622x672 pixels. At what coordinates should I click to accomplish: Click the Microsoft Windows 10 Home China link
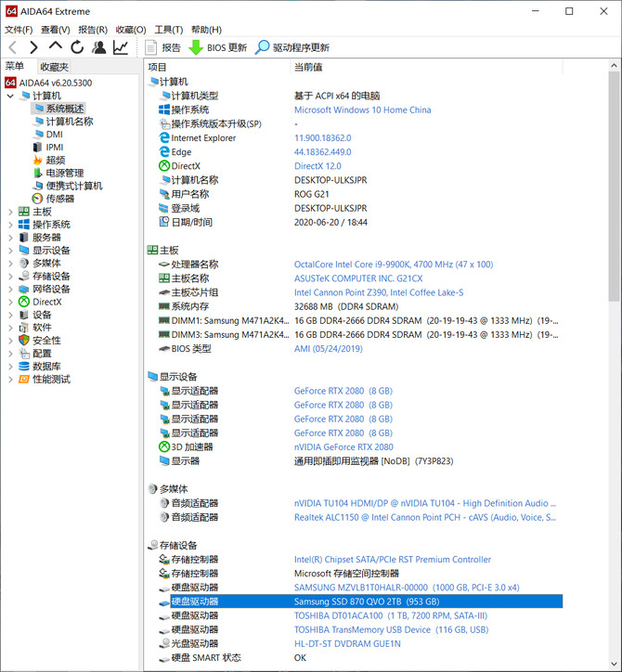pyautogui.click(x=363, y=110)
